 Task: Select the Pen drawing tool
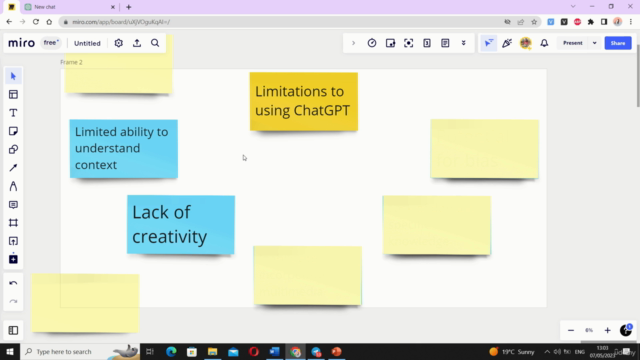tap(13, 186)
